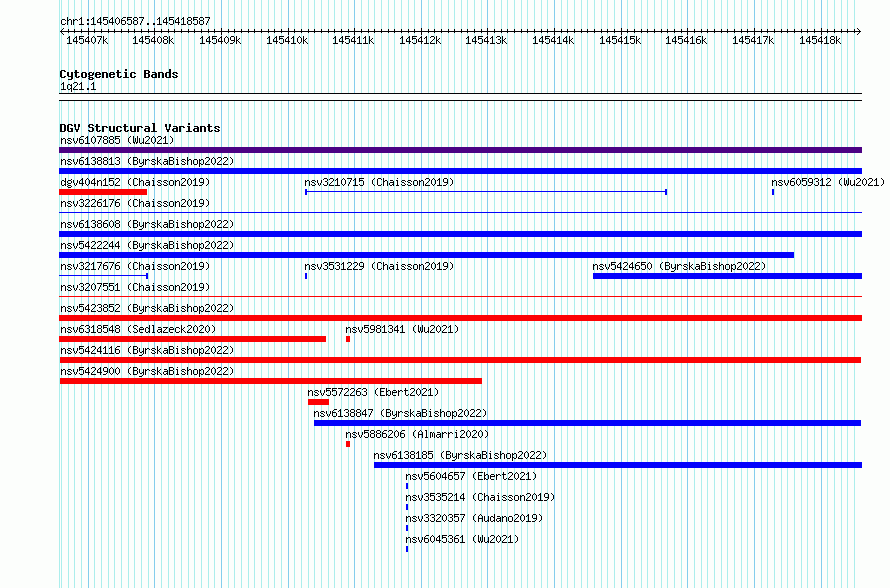
Task: Click the thin blue nsv3210715 span line
Action: 486,192
